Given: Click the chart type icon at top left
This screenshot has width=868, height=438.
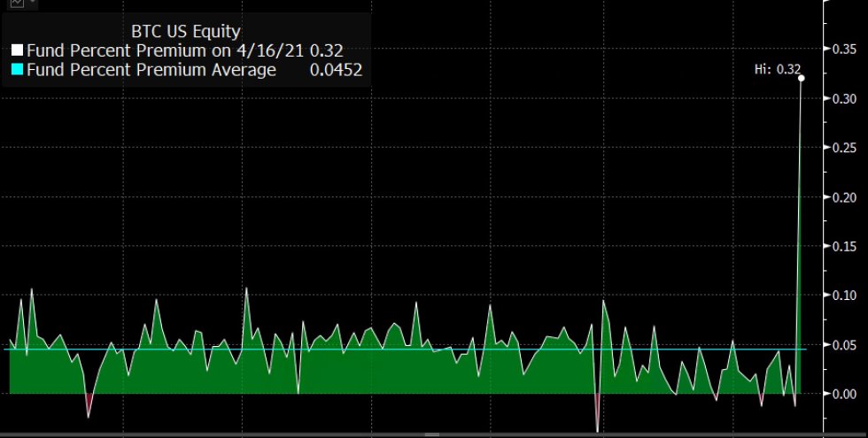Looking at the screenshot, I should pos(16,3).
